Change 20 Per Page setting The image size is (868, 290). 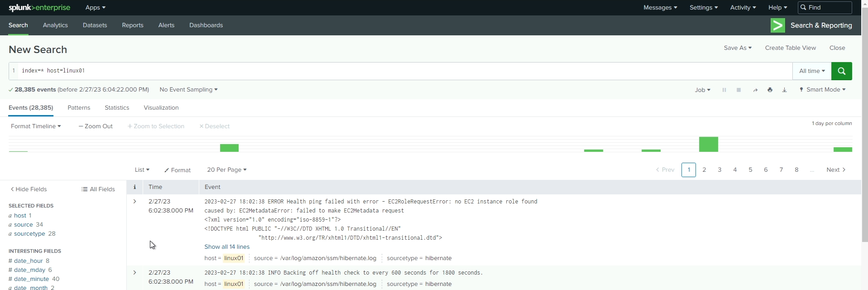coord(227,170)
